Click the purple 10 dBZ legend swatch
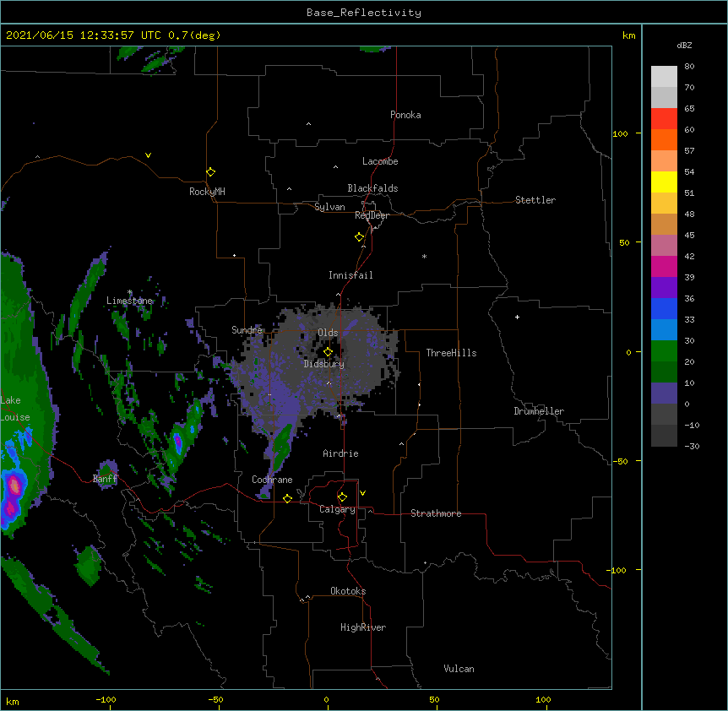The height and width of the screenshot is (711, 728). [664, 393]
